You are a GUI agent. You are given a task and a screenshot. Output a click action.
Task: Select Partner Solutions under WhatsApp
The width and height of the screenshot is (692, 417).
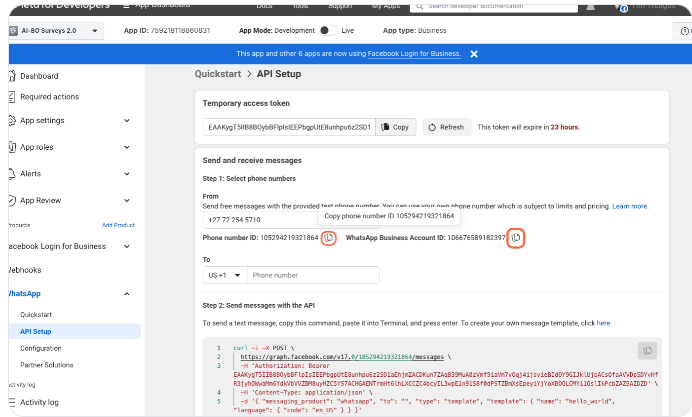tap(47, 365)
